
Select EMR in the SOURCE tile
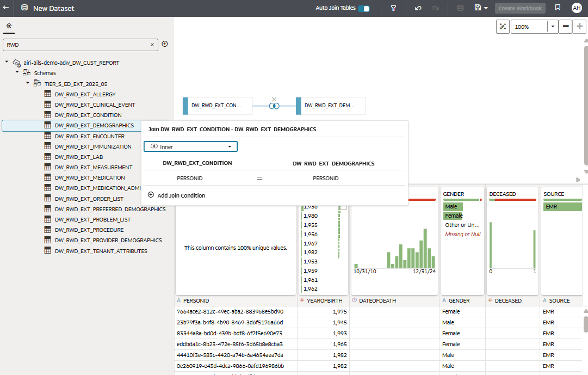[x=562, y=207]
